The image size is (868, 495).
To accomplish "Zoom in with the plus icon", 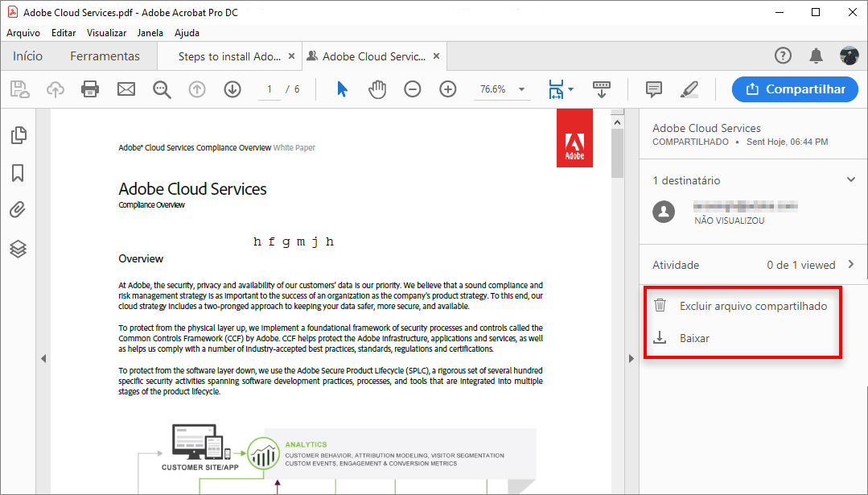I will pyautogui.click(x=448, y=89).
